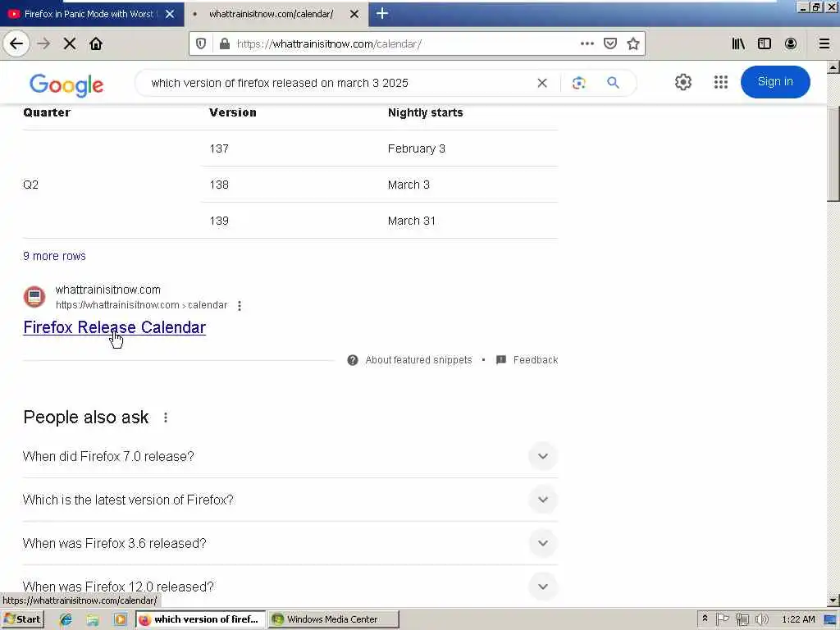Click the Action Center flag tray icon
Viewport: 840px width, 630px height.
(x=723, y=619)
